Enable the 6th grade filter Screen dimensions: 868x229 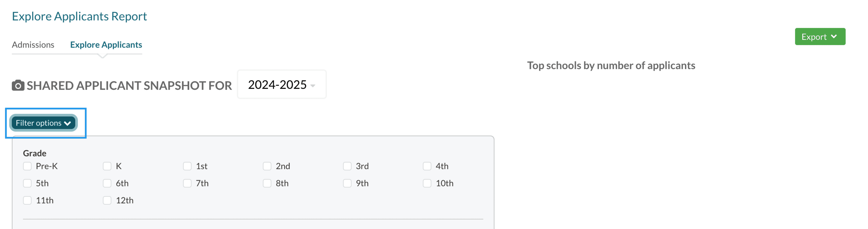coord(107,183)
